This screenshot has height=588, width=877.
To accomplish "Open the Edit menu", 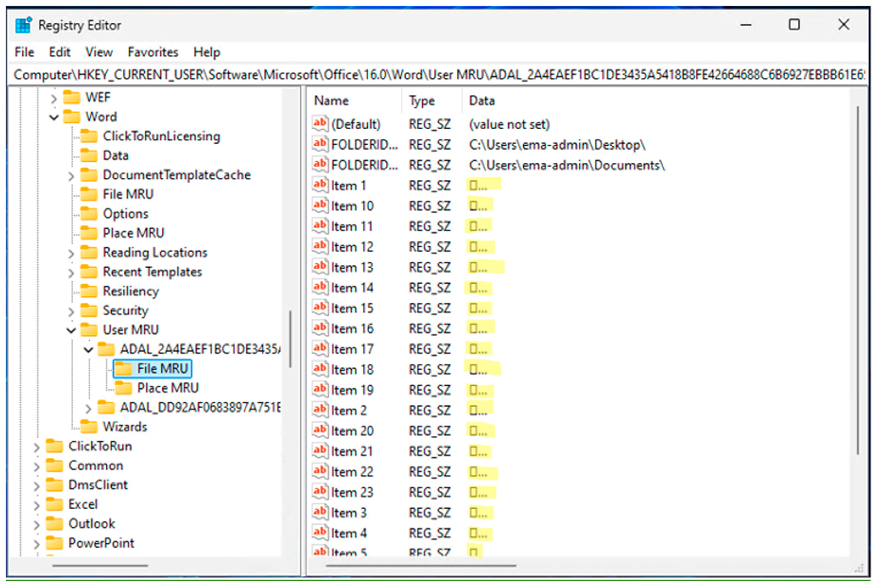I will click(59, 52).
